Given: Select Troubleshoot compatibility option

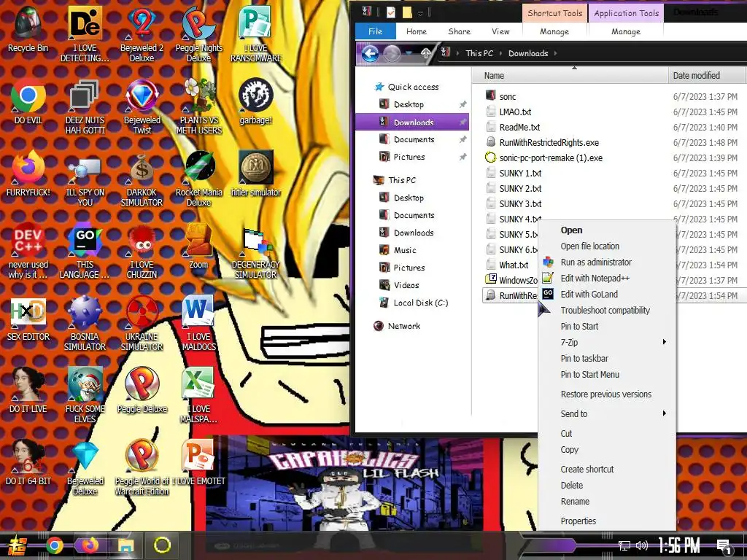Looking at the screenshot, I should click(606, 311).
